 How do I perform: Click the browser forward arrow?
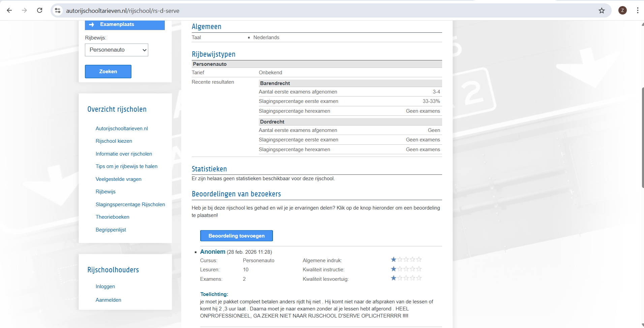pos(24,10)
